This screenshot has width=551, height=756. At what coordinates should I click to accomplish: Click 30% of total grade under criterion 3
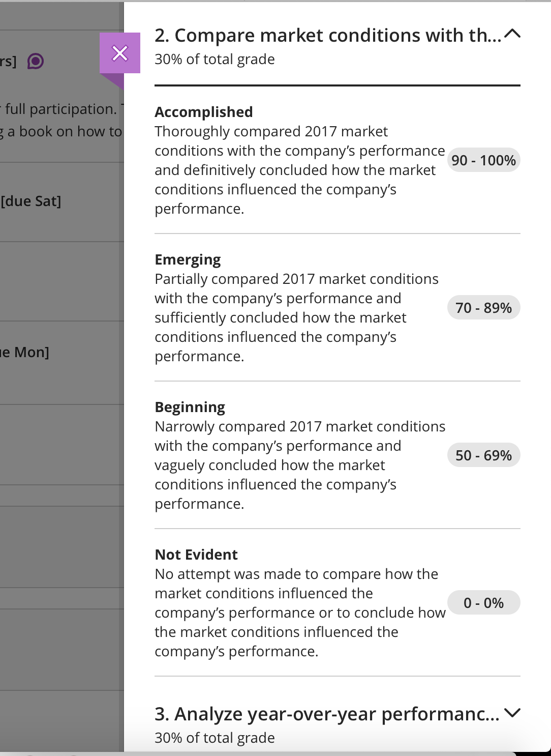pyautogui.click(x=215, y=738)
